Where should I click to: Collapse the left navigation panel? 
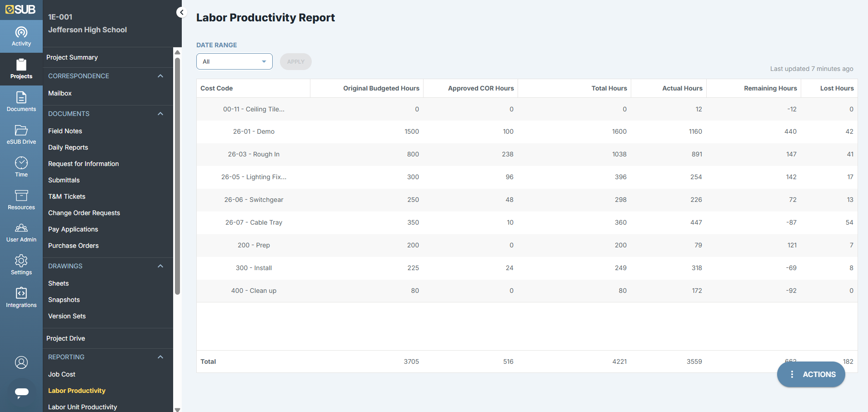[181, 12]
